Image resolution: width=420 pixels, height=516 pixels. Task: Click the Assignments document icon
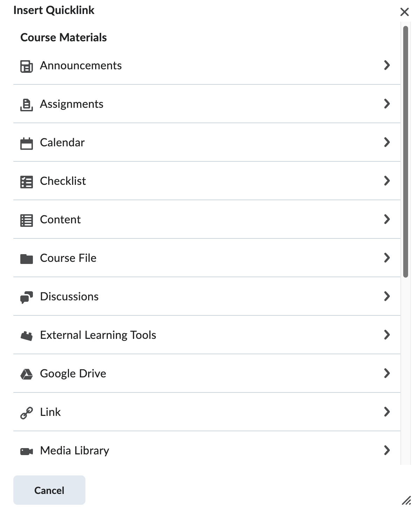(27, 104)
